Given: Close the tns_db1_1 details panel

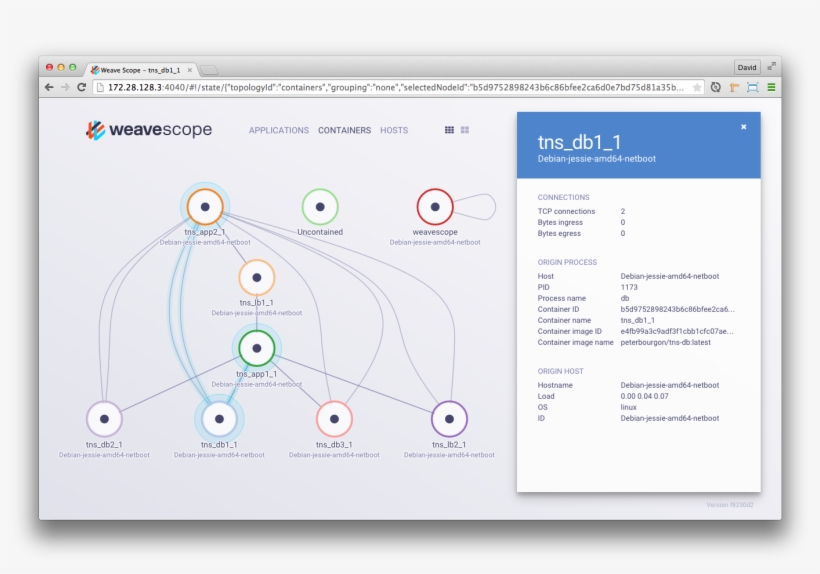Looking at the screenshot, I should pyautogui.click(x=743, y=127).
